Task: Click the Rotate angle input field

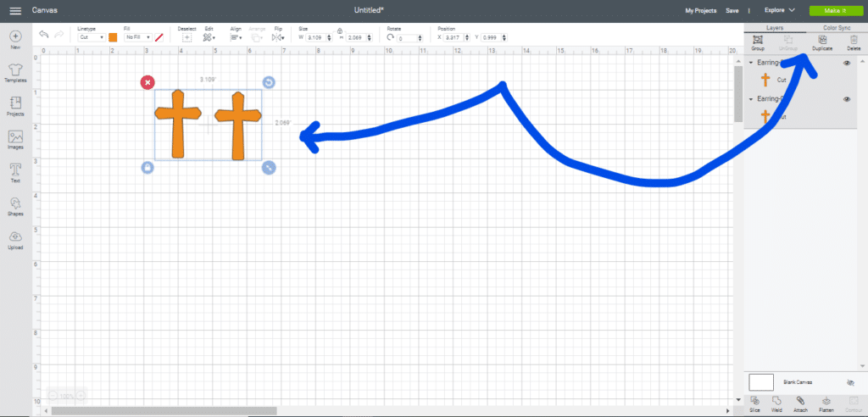Action: pyautogui.click(x=409, y=38)
